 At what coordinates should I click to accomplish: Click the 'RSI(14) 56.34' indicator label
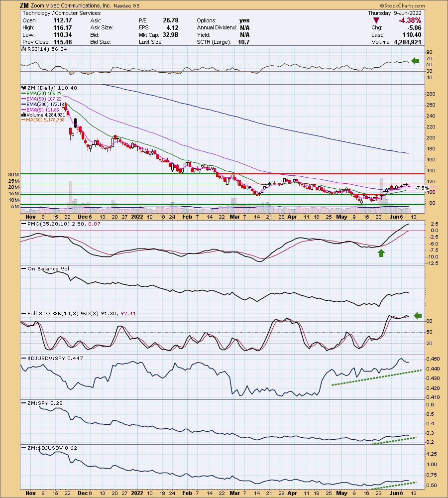click(x=47, y=49)
